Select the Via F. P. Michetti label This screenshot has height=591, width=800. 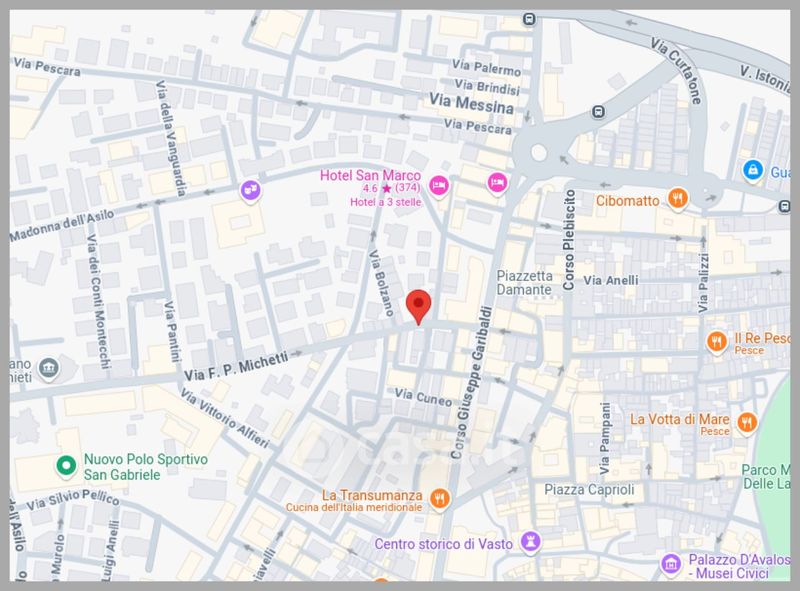point(236,367)
